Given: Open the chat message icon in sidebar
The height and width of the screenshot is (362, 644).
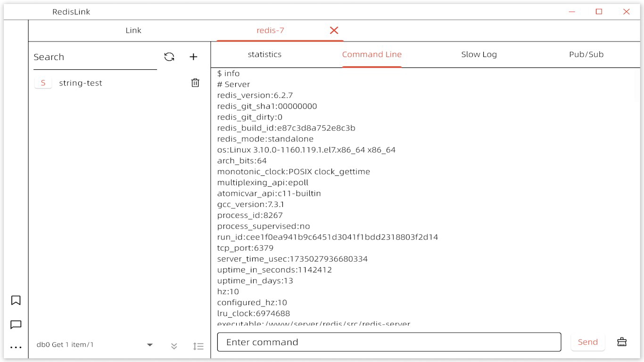Looking at the screenshot, I should [16, 325].
